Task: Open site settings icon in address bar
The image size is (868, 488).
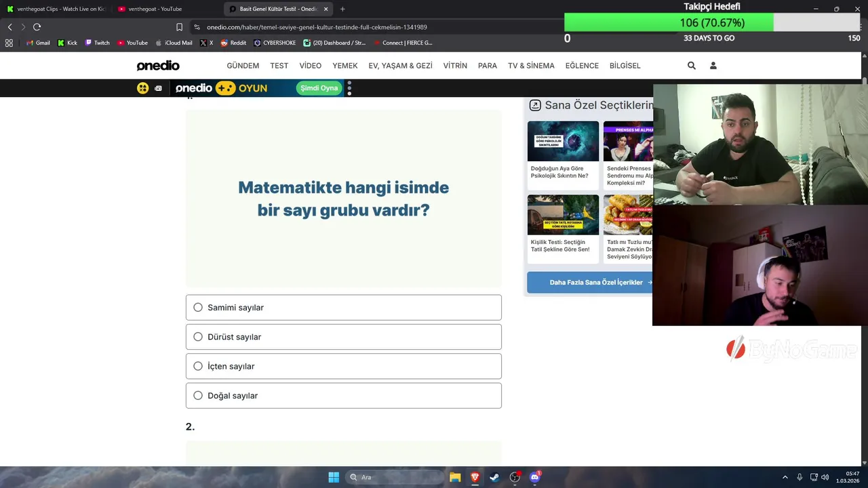Action: (x=197, y=27)
